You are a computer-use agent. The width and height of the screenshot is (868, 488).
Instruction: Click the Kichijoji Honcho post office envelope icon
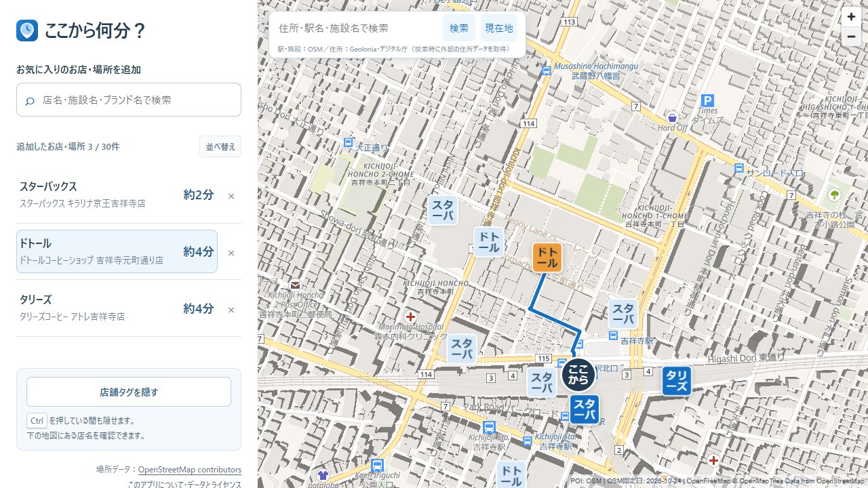pos(295,285)
